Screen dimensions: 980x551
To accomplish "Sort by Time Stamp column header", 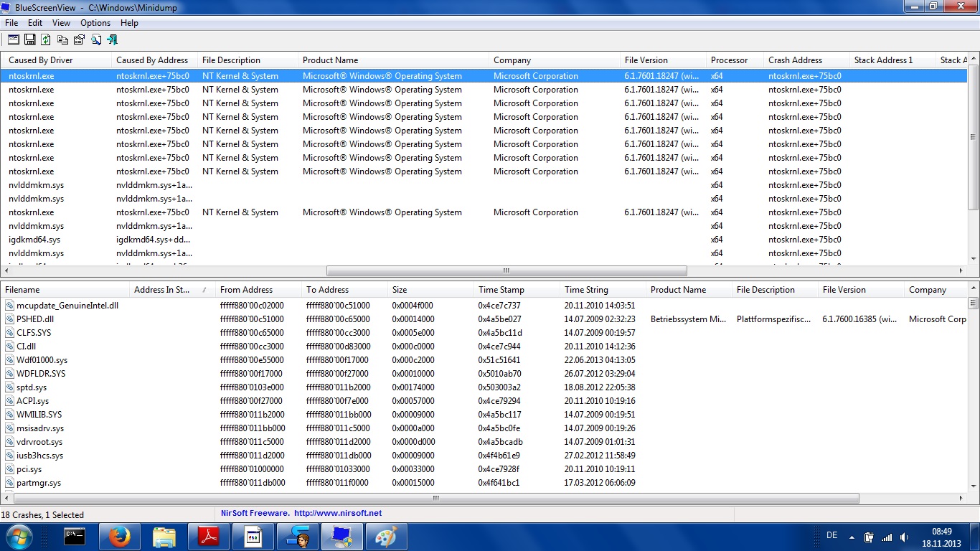I will (517, 290).
